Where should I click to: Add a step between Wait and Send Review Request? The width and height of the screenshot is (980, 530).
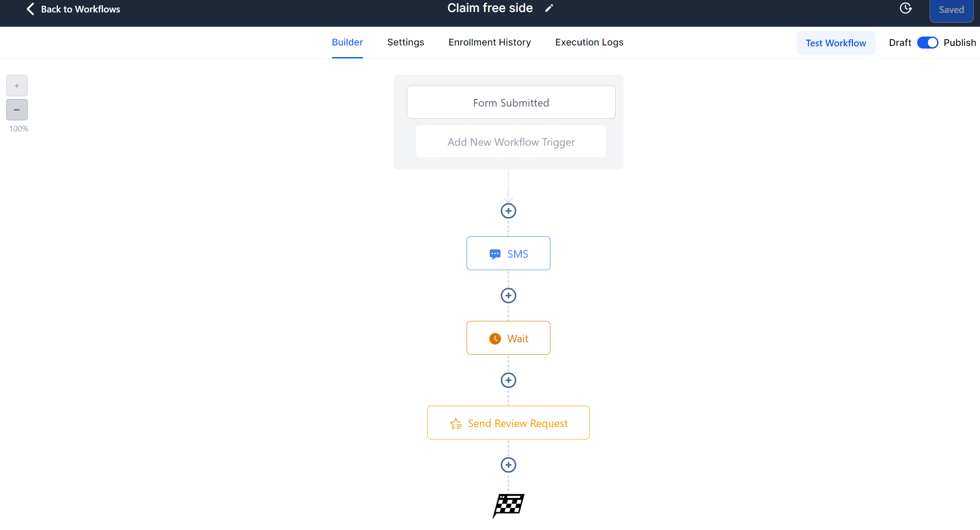[509, 380]
